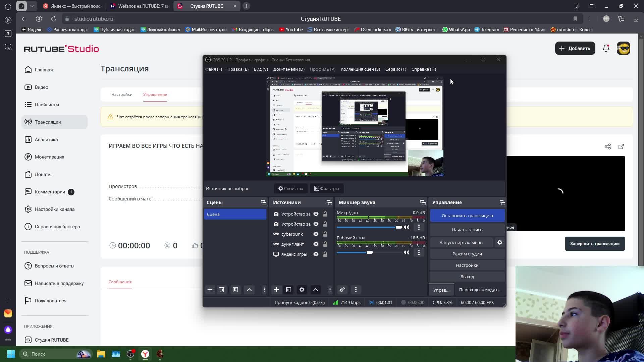Lock the first Устройство за: source
The height and width of the screenshot is (362, 644).
tap(325, 214)
